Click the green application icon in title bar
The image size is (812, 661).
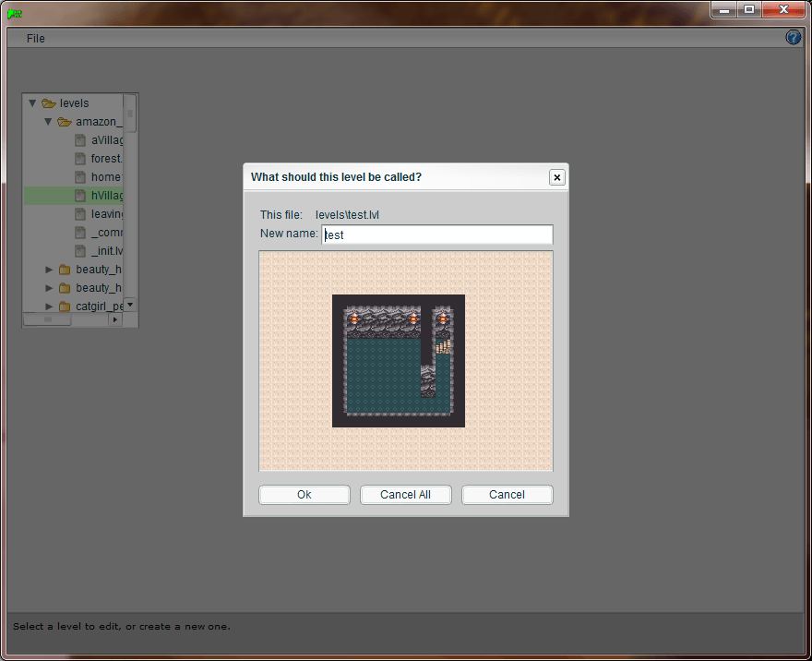coord(14,13)
